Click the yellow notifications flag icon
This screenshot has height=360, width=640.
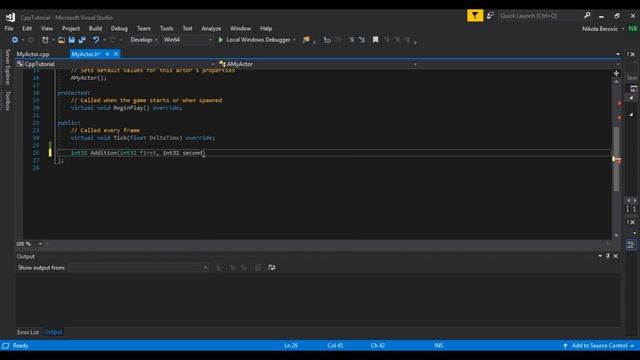tap(475, 16)
